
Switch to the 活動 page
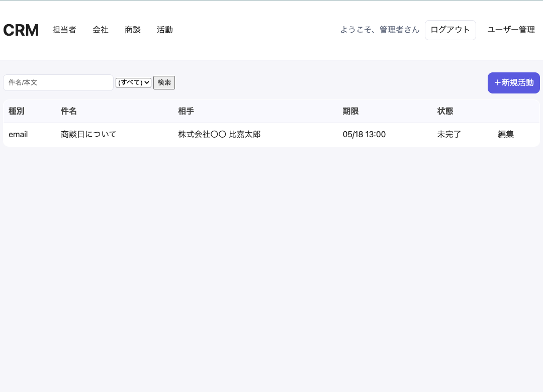pos(164,30)
